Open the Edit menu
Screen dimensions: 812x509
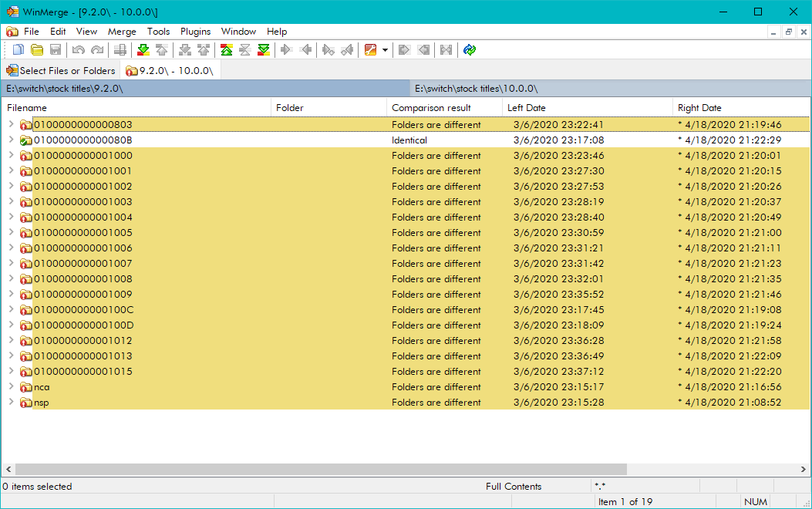[58, 32]
